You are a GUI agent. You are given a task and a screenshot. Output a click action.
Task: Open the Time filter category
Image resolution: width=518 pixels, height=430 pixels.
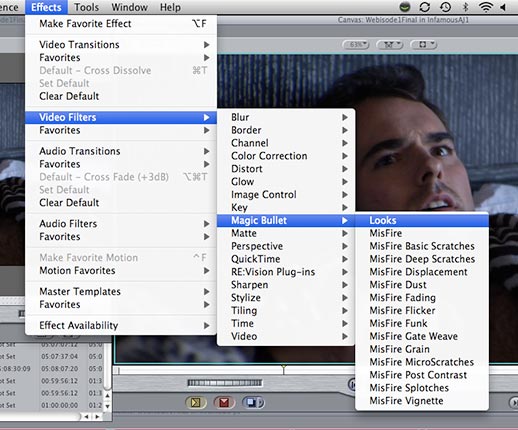286,324
